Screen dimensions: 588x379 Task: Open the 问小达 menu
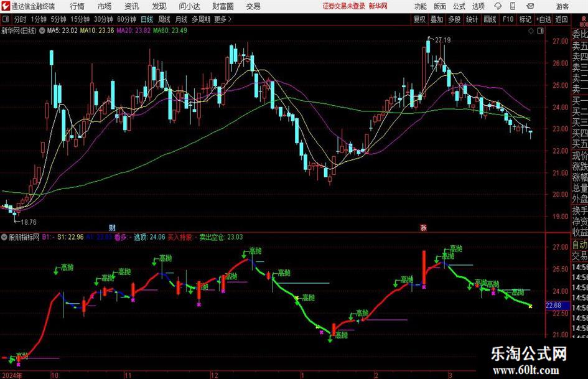pyautogui.click(x=189, y=6)
